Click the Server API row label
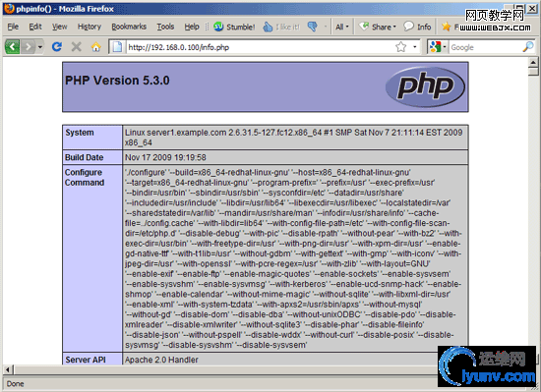This screenshot has width=541, height=392. click(x=86, y=360)
